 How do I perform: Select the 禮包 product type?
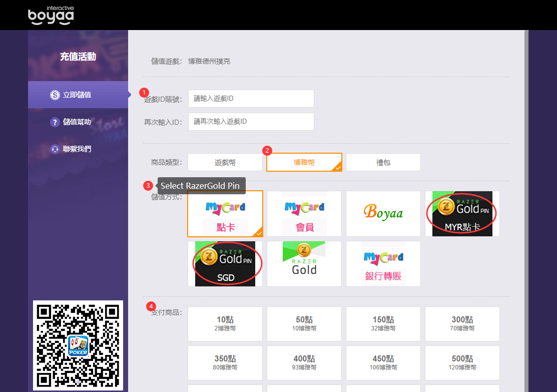point(383,162)
